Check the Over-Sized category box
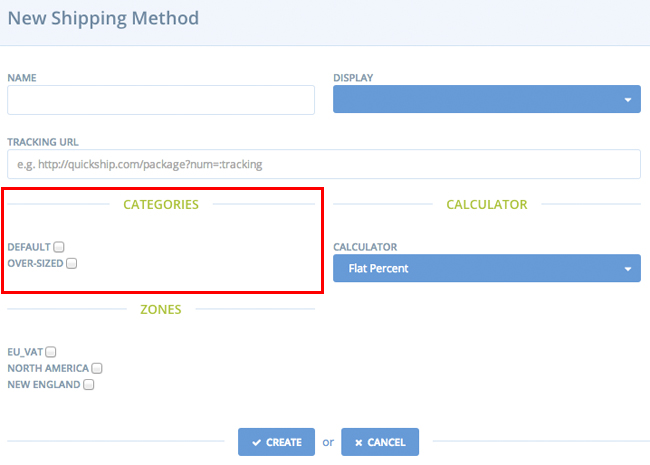The width and height of the screenshot is (650, 465). 71,264
